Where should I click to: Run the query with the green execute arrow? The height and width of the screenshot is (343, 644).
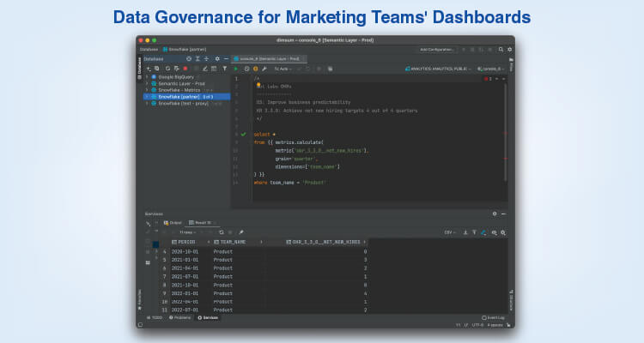[x=236, y=69]
